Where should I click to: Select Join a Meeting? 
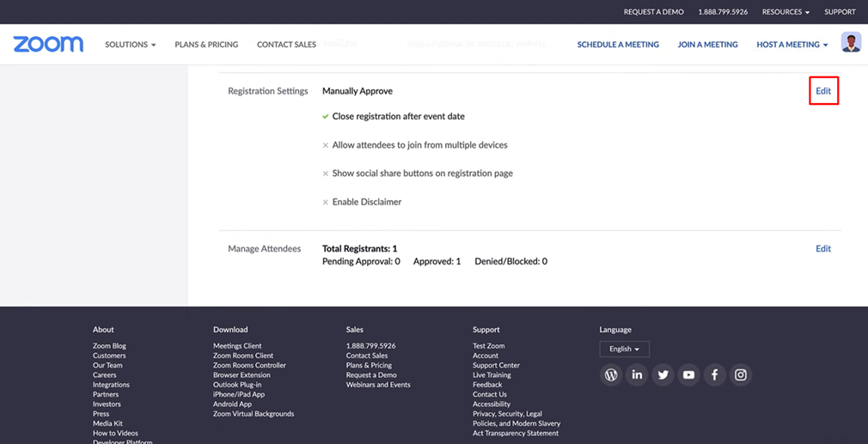[707, 45]
